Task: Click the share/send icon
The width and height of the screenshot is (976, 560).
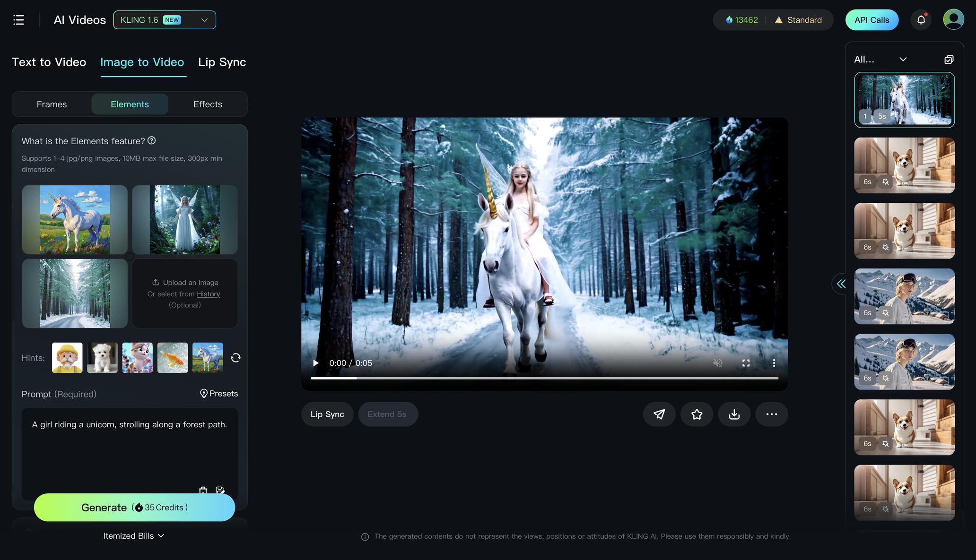Action: [x=660, y=414]
